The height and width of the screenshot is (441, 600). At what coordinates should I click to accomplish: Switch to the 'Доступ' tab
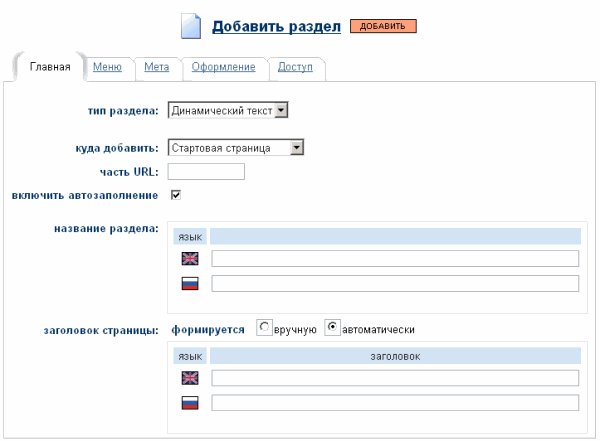coord(295,67)
